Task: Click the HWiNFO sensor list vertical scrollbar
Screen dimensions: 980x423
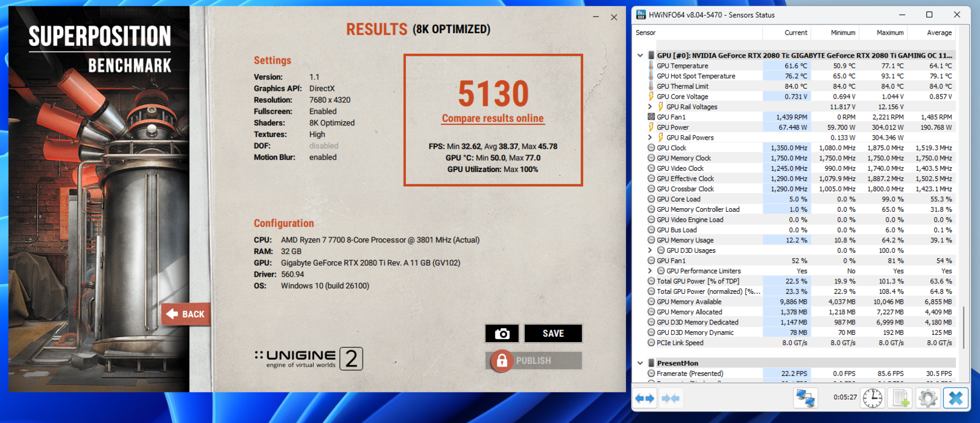Action: [964, 327]
